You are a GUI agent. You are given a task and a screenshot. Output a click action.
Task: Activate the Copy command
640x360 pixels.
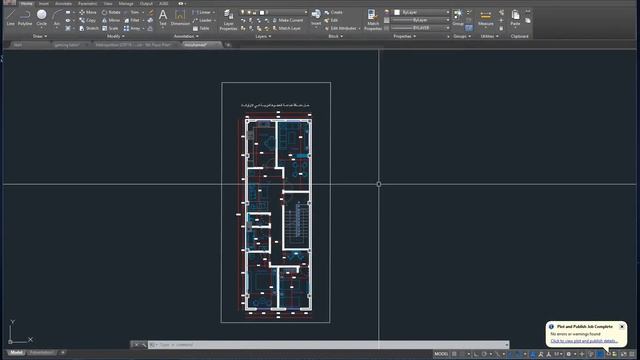click(88, 20)
